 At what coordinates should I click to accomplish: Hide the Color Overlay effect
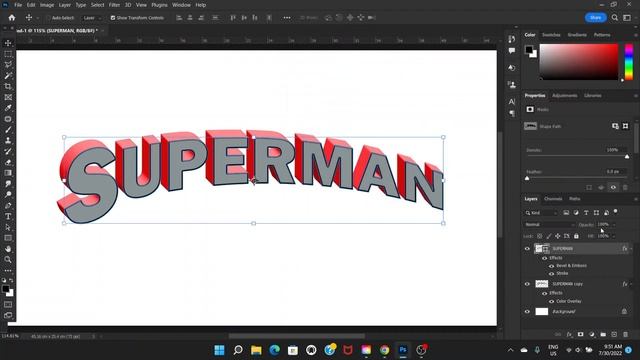pos(551,301)
